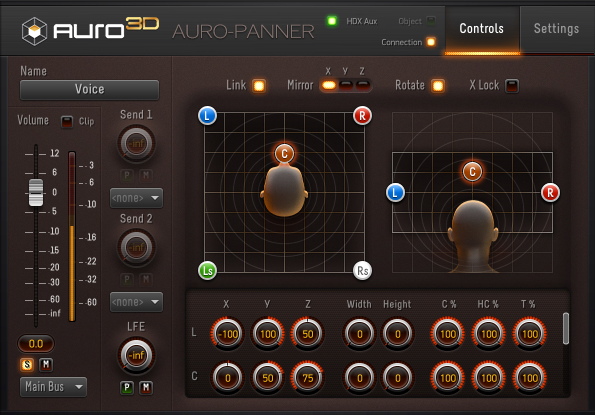Open the Send 1 destination dropdown
This screenshot has height=415, width=595.
136,198
